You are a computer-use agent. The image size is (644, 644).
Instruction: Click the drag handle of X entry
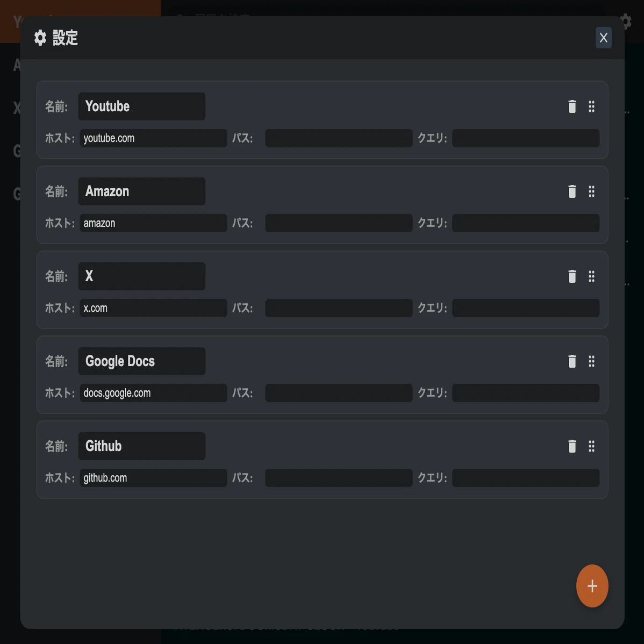(591, 276)
